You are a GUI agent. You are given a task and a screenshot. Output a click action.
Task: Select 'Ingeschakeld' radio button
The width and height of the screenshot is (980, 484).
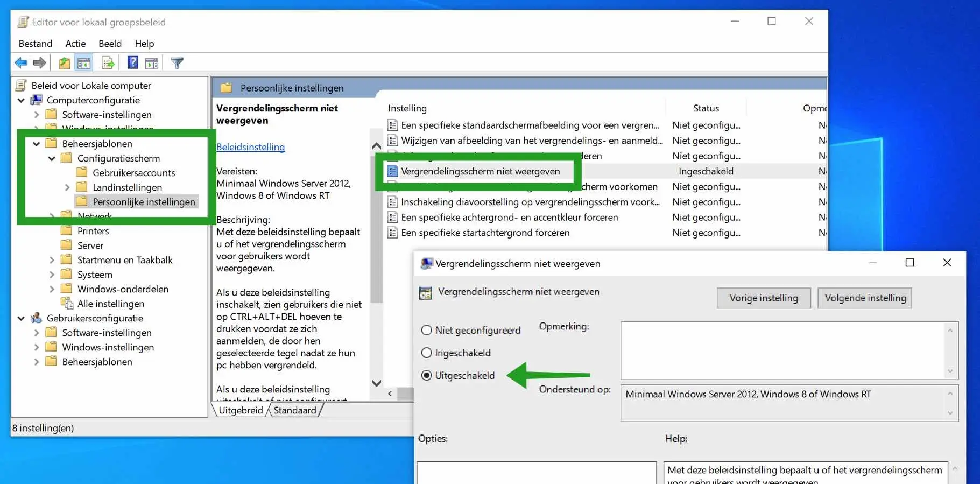(x=427, y=353)
